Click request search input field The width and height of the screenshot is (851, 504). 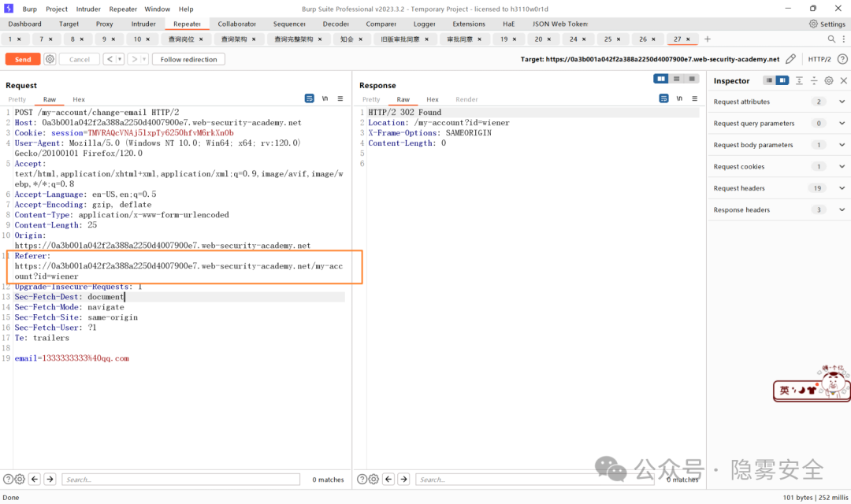pyautogui.click(x=180, y=480)
